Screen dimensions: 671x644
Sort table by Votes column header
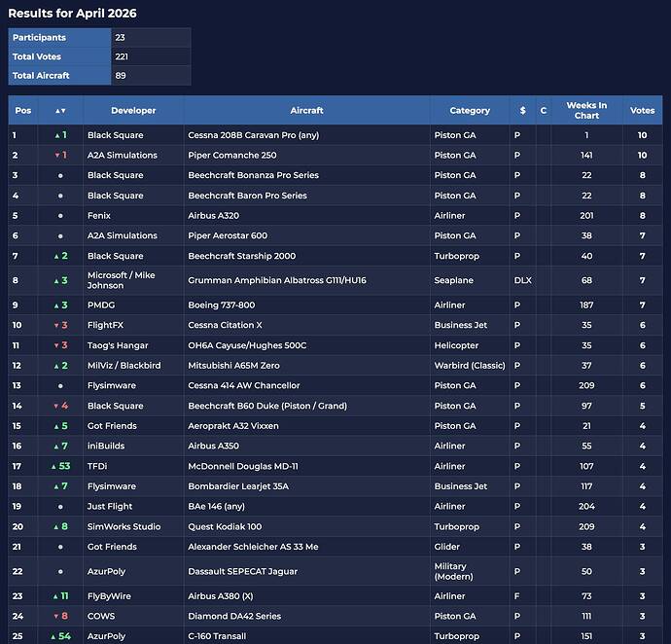(x=643, y=111)
